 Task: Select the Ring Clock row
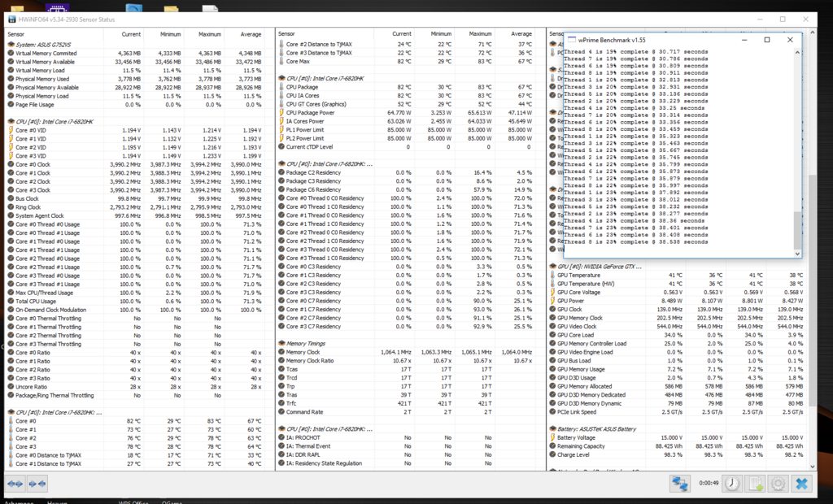coord(136,207)
